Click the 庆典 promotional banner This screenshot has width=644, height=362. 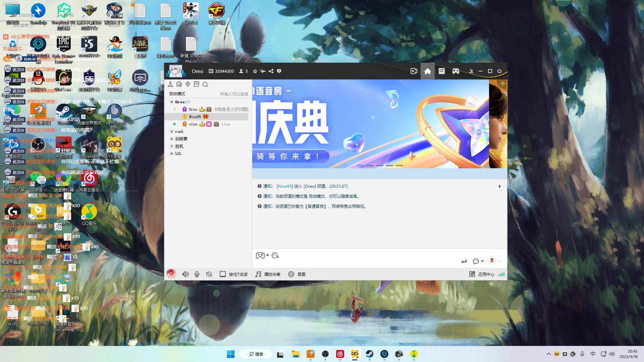tap(371, 124)
